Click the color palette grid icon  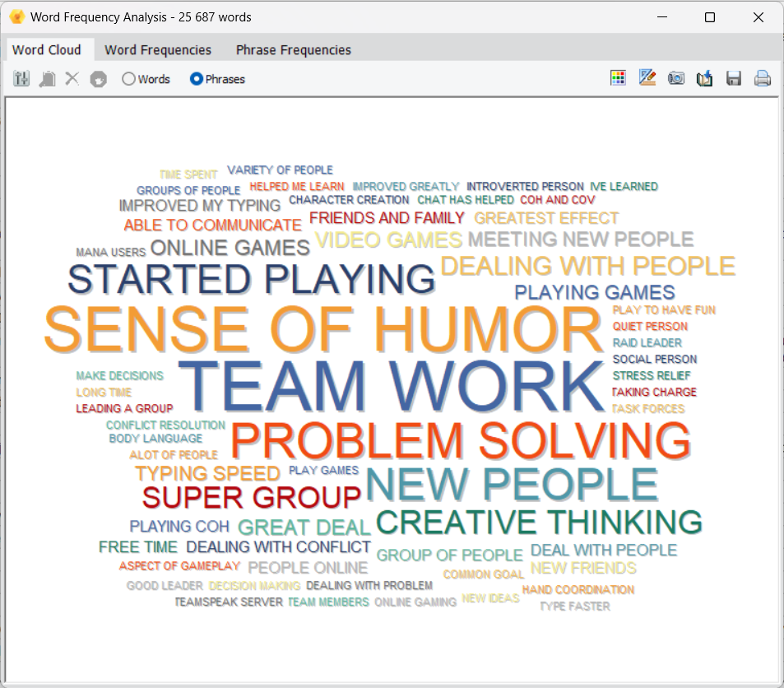tap(618, 78)
